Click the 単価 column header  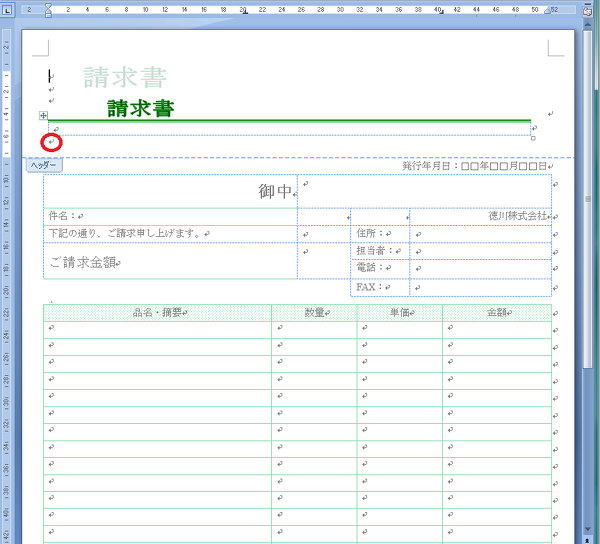pyautogui.click(x=399, y=313)
